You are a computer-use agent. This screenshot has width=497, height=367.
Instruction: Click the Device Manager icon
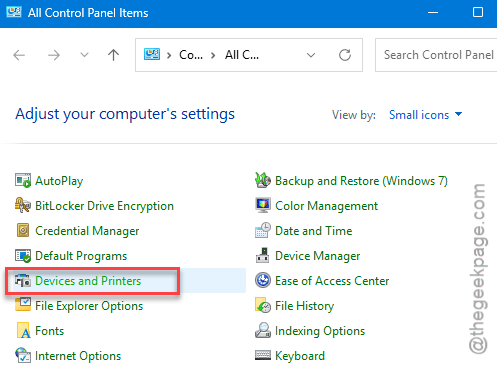pyautogui.click(x=263, y=255)
